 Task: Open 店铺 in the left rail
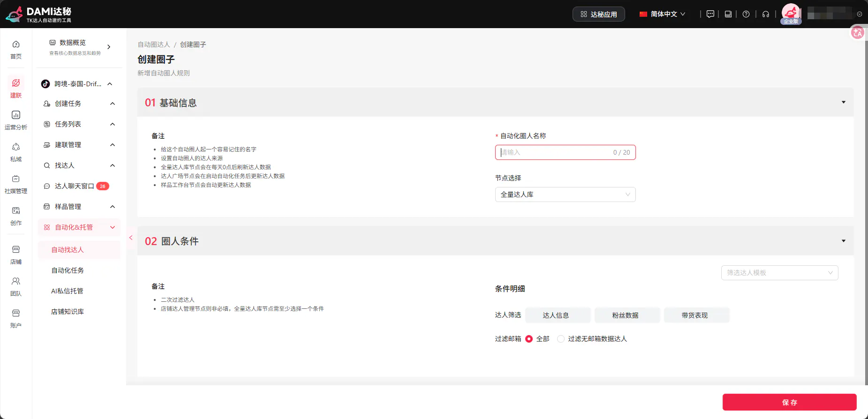(x=16, y=255)
